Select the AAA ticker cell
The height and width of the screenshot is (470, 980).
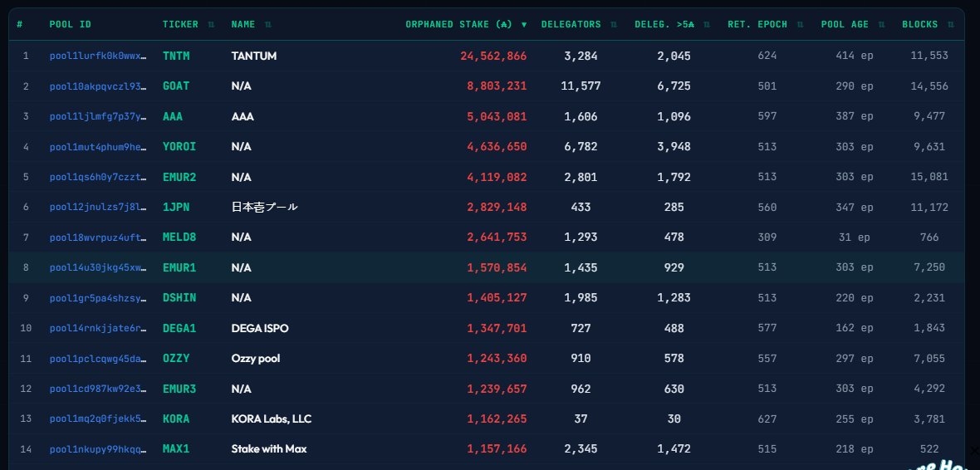173,116
